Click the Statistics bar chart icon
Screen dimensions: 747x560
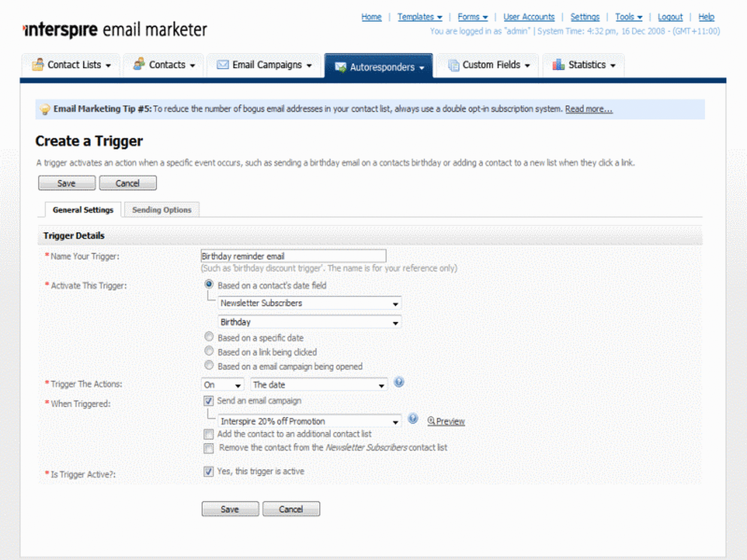558,65
